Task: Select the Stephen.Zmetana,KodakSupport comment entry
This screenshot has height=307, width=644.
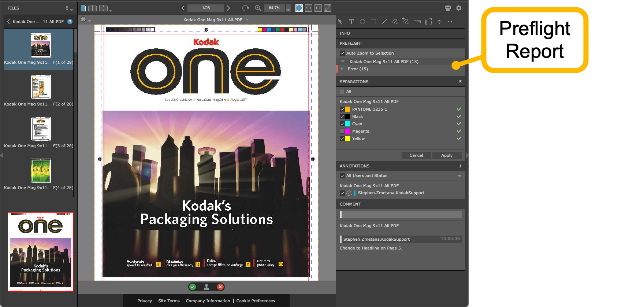Action: (401, 239)
